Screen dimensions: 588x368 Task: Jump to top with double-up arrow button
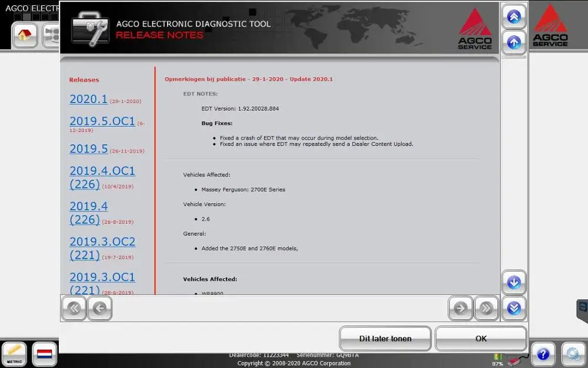(x=514, y=16)
